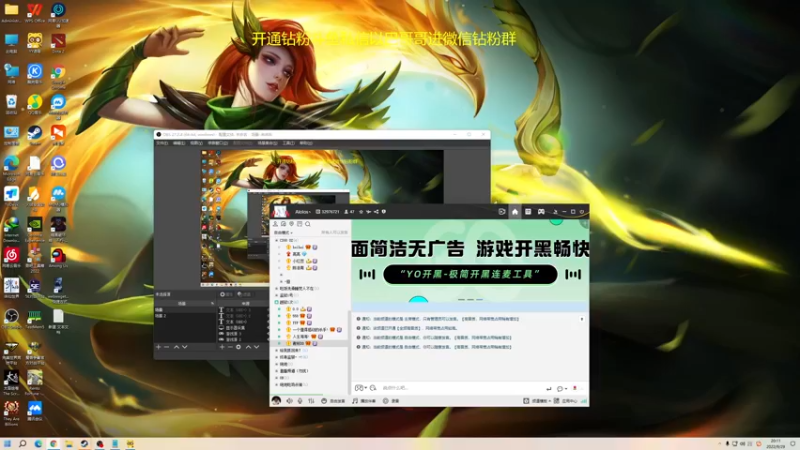Image resolution: width=800 pixels, height=450 pixels.
Task: Open the 自由模式 mode dropdown above channel tree
Action: pos(283,233)
